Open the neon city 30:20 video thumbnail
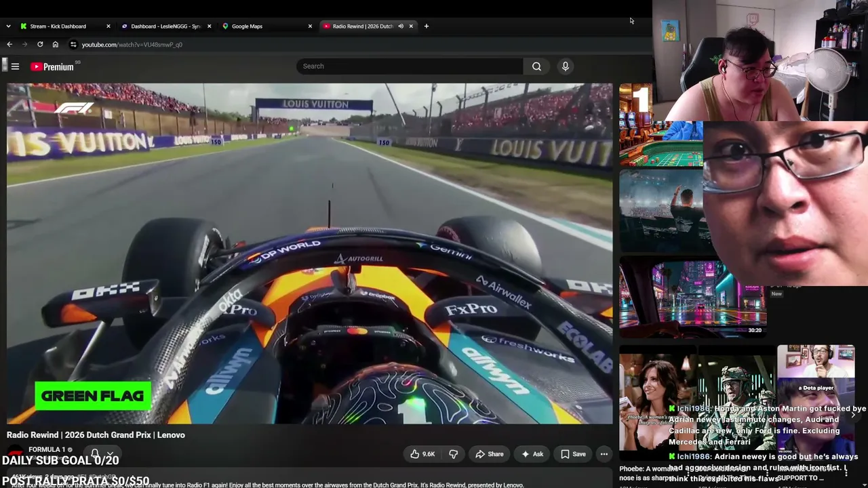This screenshot has width=868, height=488. (x=692, y=297)
